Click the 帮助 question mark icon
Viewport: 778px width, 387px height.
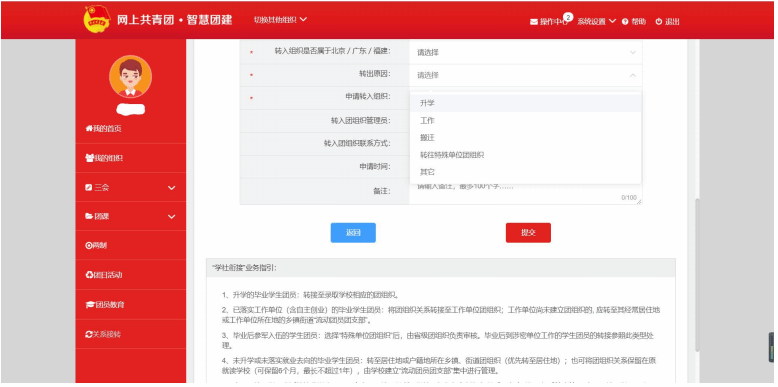(625, 22)
